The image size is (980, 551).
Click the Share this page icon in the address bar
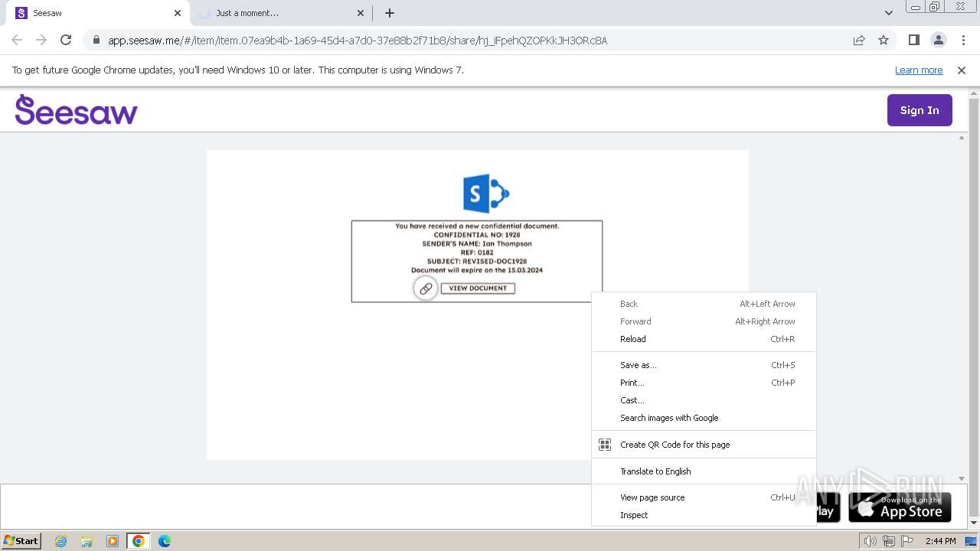click(859, 40)
